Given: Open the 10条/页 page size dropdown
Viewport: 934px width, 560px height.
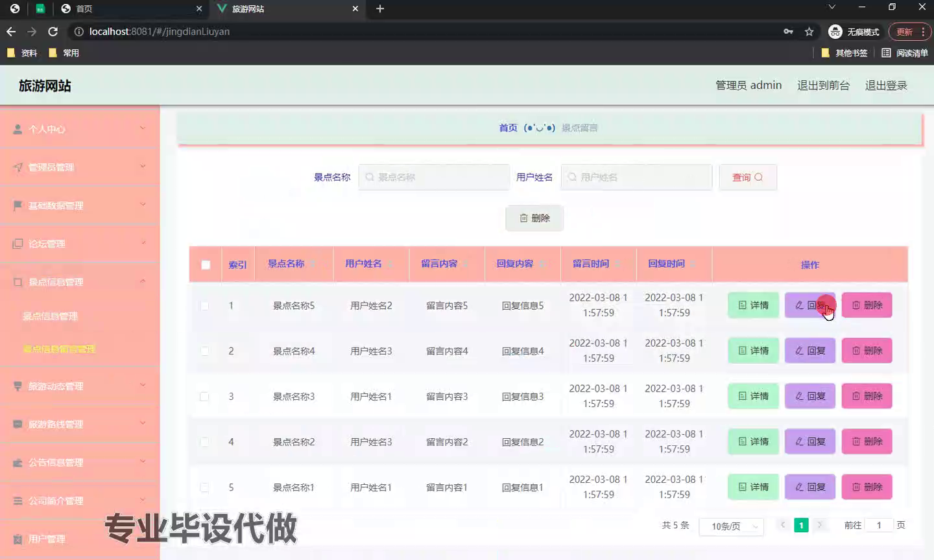Looking at the screenshot, I should coord(731,526).
